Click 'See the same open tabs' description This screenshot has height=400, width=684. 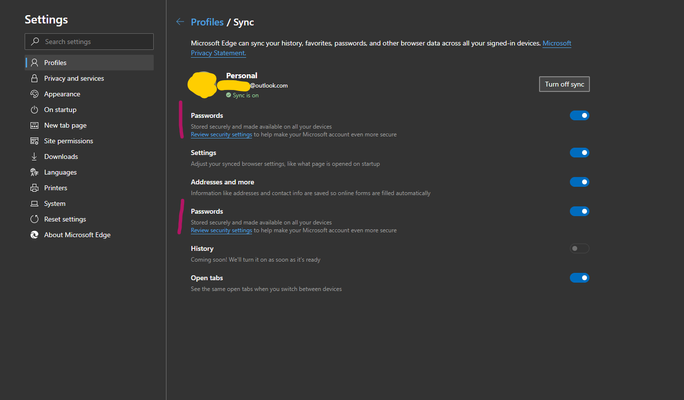(266, 289)
